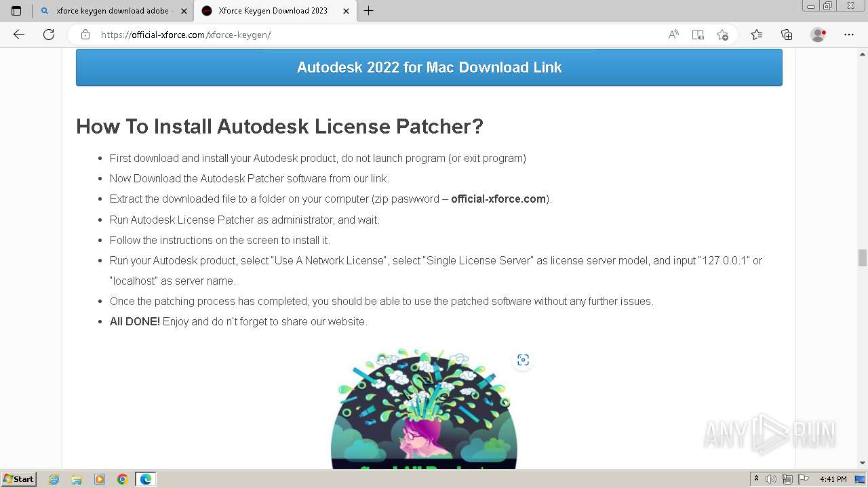Launch Google Chrome from taskbar

[x=122, y=479]
